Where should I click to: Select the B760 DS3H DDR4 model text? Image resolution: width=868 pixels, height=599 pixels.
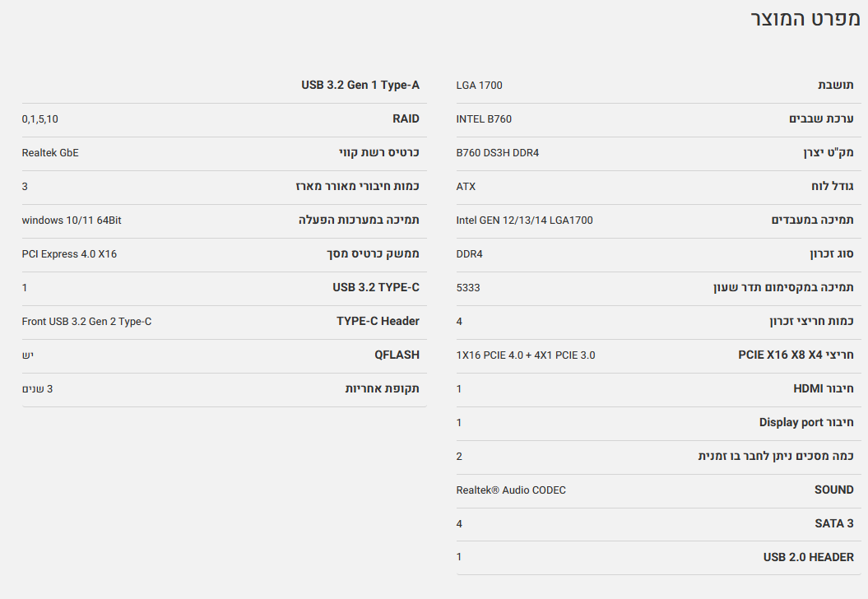(497, 153)
